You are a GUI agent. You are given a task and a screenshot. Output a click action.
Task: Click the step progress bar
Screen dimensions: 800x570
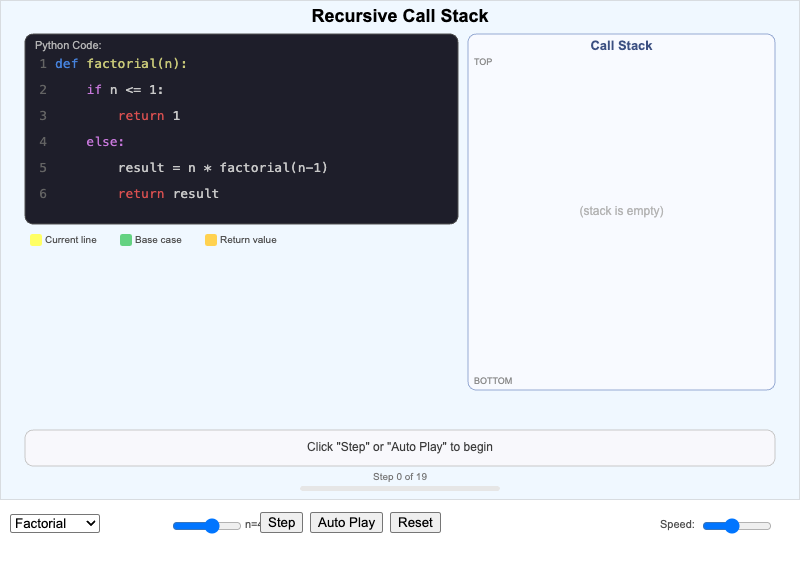point(400,488)
